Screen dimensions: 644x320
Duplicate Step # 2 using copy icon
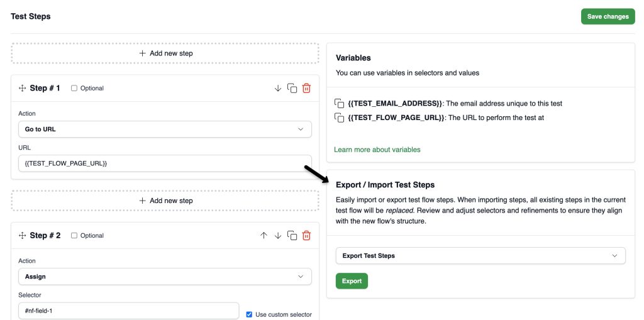tap(292, 235)
